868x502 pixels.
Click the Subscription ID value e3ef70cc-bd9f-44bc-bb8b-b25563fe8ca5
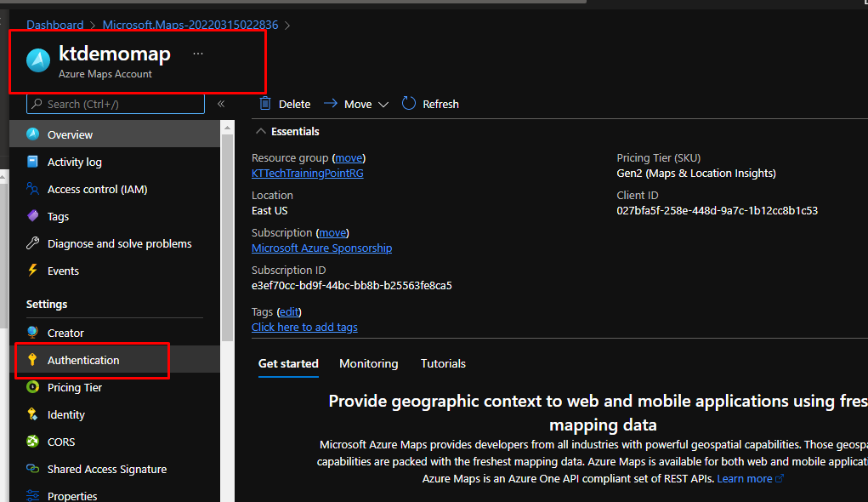(x=351, y=285)
